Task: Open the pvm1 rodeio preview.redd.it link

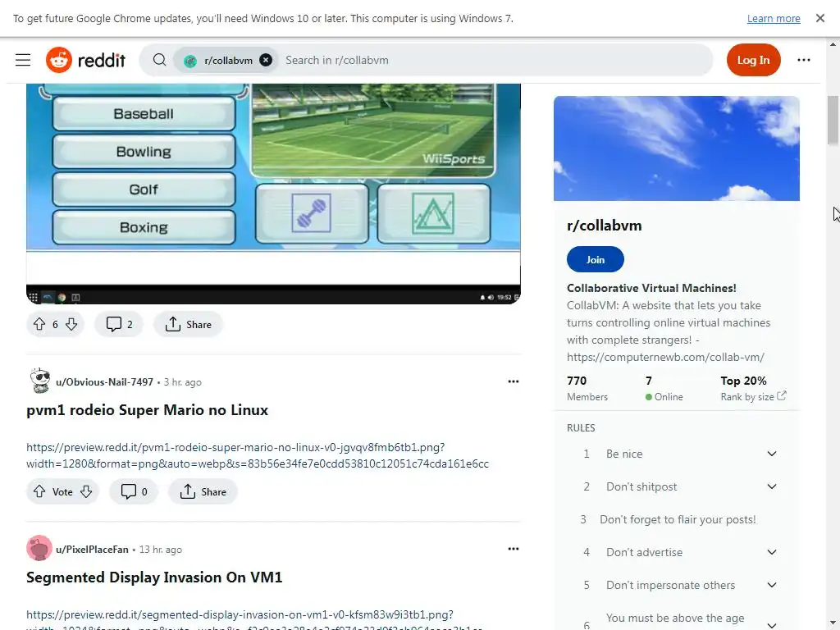Action: (257, 455)
